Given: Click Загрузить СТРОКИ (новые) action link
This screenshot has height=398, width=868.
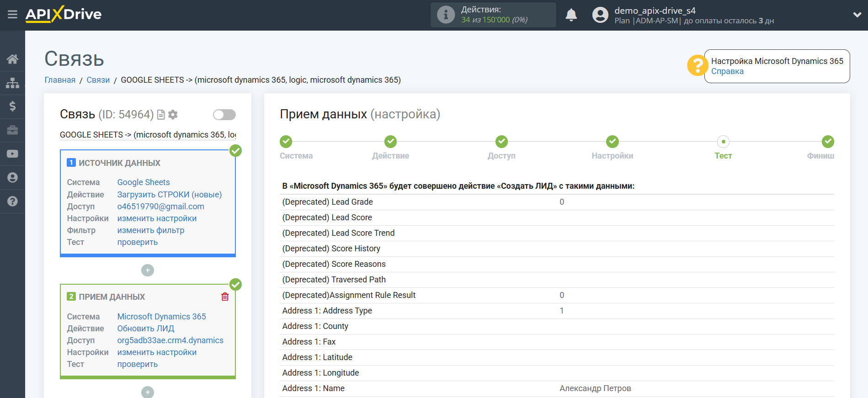Looking at the screenshot, I should [170, 195].
